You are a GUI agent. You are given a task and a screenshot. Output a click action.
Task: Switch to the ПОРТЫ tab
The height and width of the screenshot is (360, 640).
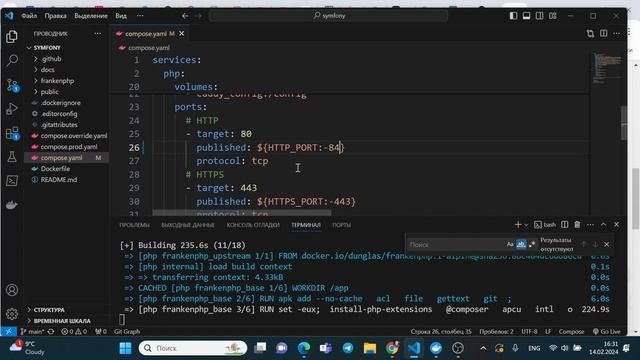click(x=341, y=225)
